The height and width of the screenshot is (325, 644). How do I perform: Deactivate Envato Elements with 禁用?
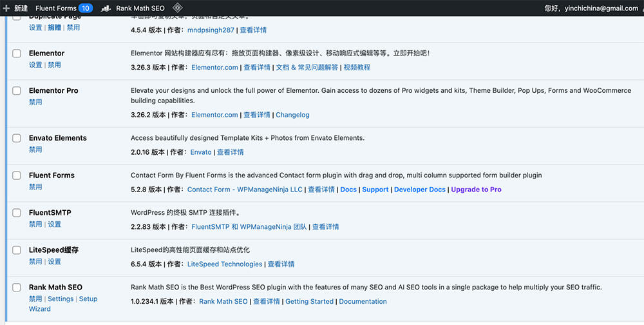click(35, 150)
